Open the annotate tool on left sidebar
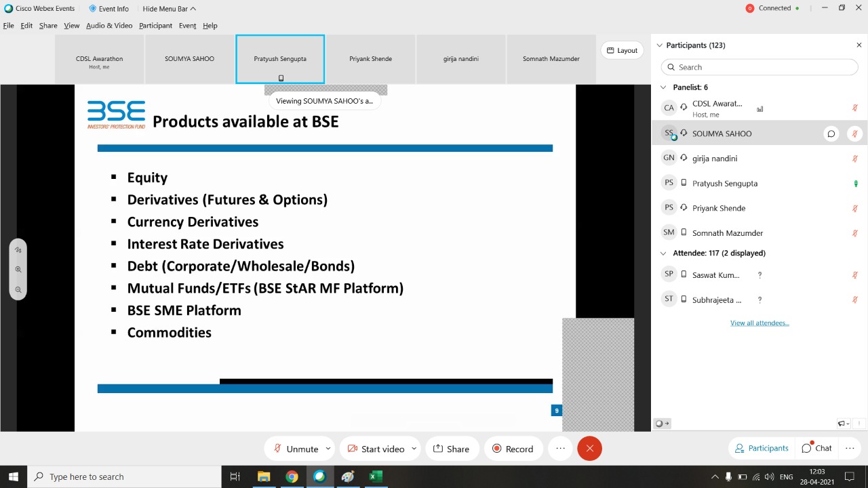Viewport: 868px width, 488px height. (x=18, y=249)
